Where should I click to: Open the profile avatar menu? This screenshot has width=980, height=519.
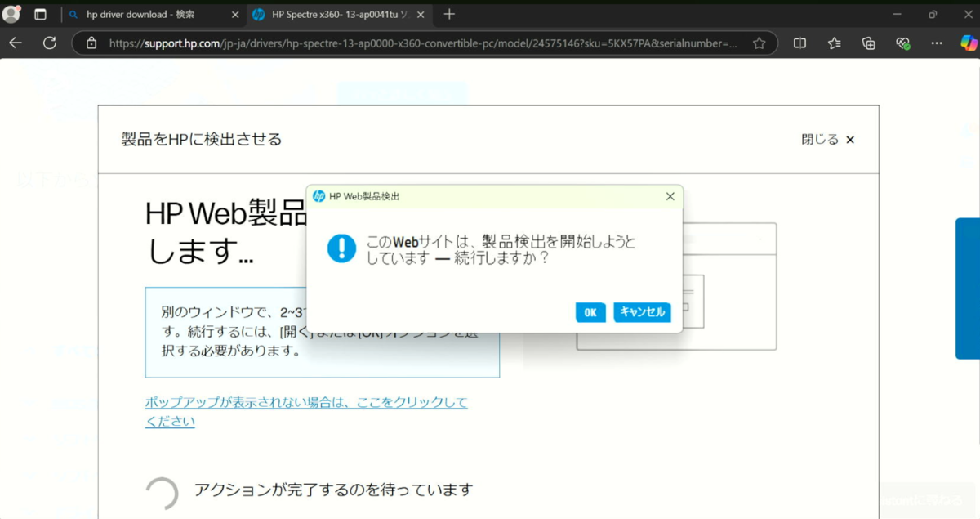point(11,15)
